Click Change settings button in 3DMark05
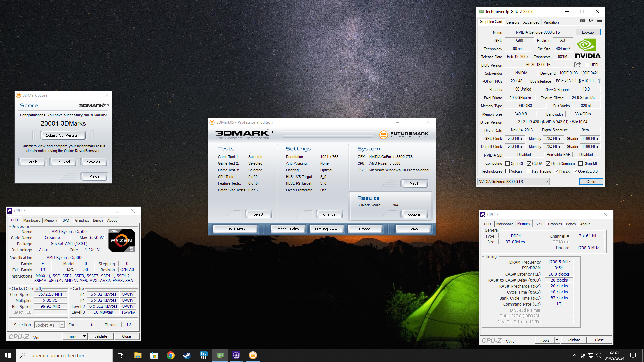The width and height of the screenshot is (644, 362). [330, 214]
